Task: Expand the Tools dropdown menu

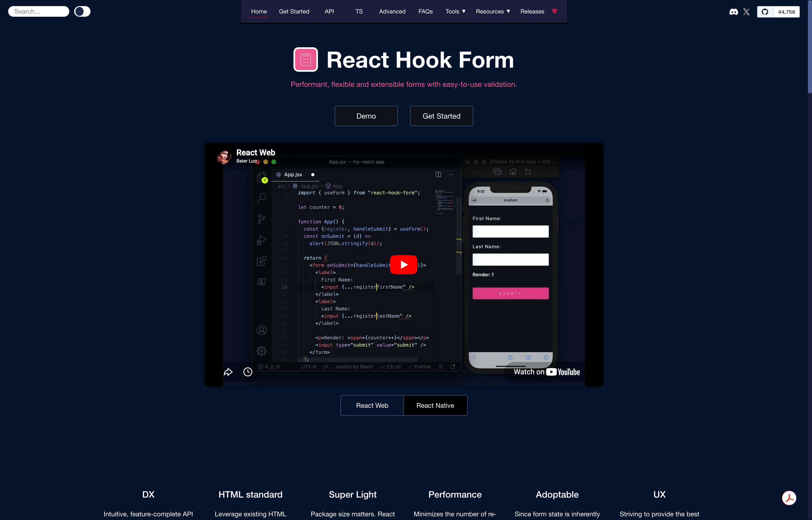Action: 455,11
